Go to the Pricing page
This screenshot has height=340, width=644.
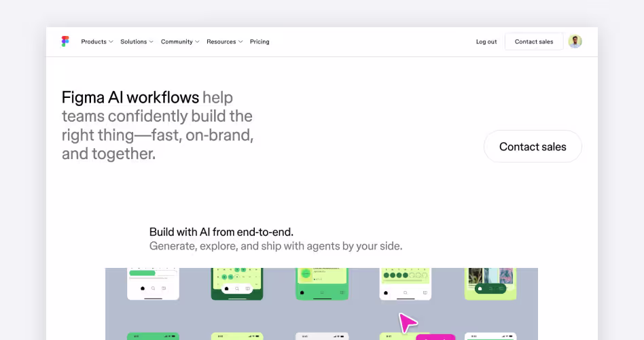coord(260,41)
